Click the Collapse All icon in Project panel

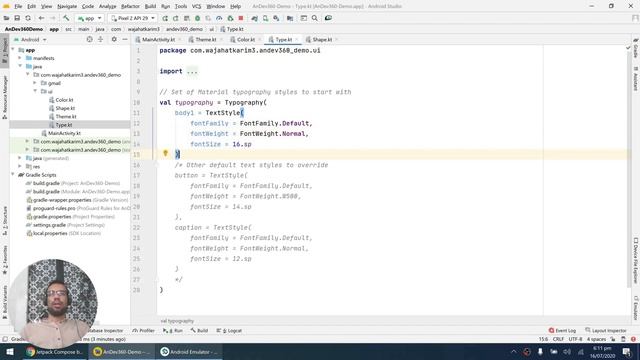(100, 39)
